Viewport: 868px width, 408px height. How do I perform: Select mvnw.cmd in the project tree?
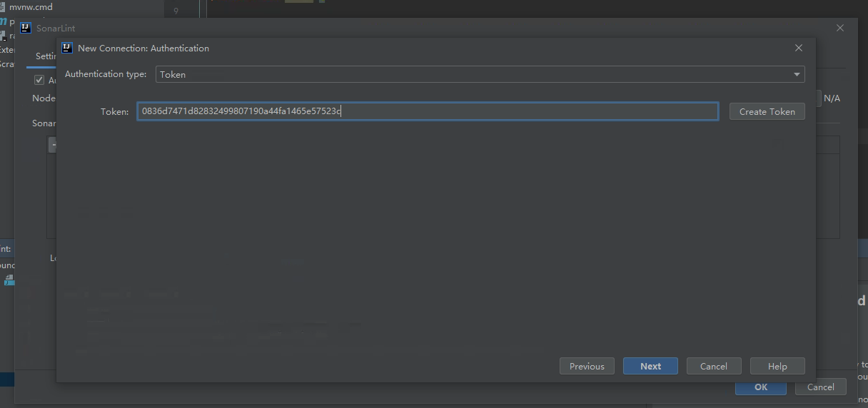tap(31, 7)
